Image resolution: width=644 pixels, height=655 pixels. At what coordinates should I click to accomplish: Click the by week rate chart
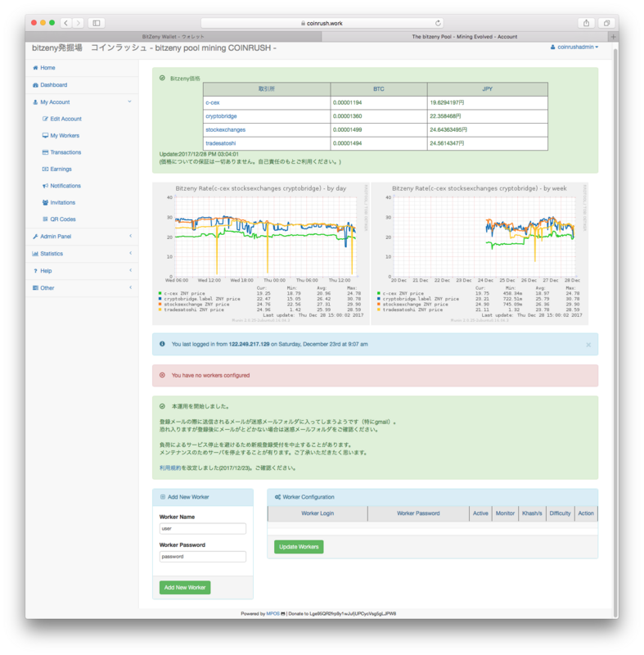(x=480, y=254)
